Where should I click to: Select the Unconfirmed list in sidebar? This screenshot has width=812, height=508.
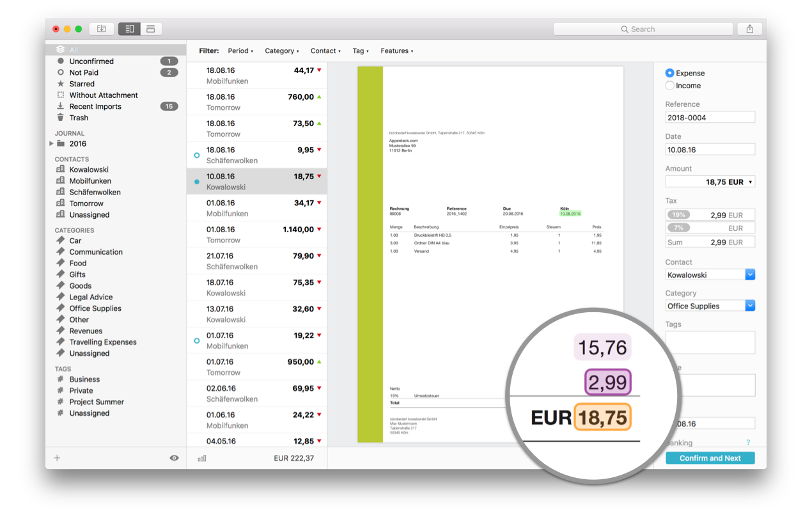coord(91,61)
